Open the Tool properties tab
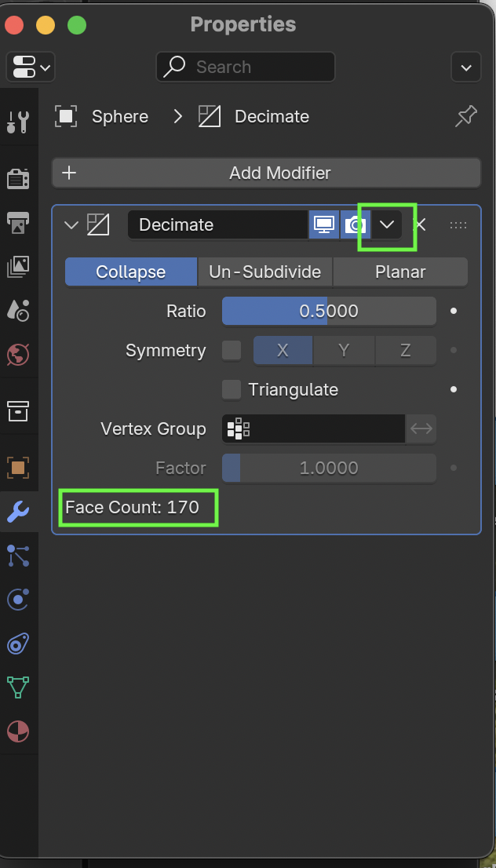This screenshot has width=496, height=868. point(17,122)
